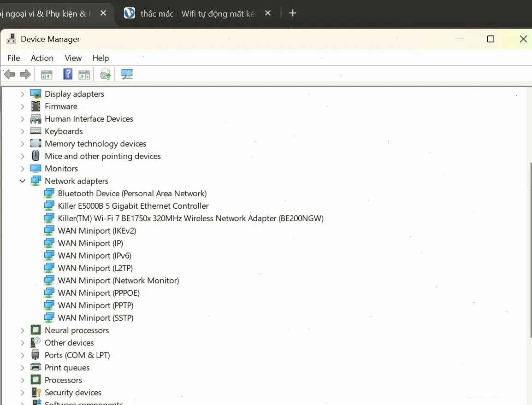Viewport: 532px width, 405px height.
Task: Click the mouse icon beside Mice and other pointing devices
Action: [x=35, y=156]
